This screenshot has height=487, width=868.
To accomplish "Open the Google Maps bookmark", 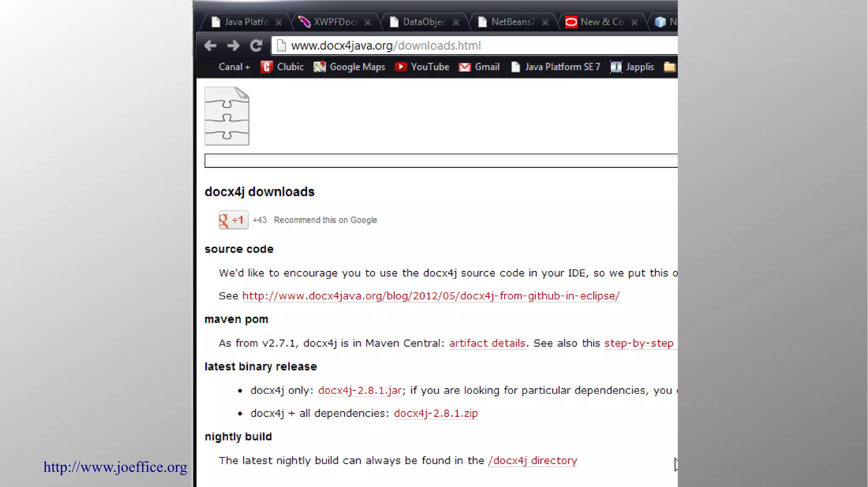I will [x=350, y=67].
